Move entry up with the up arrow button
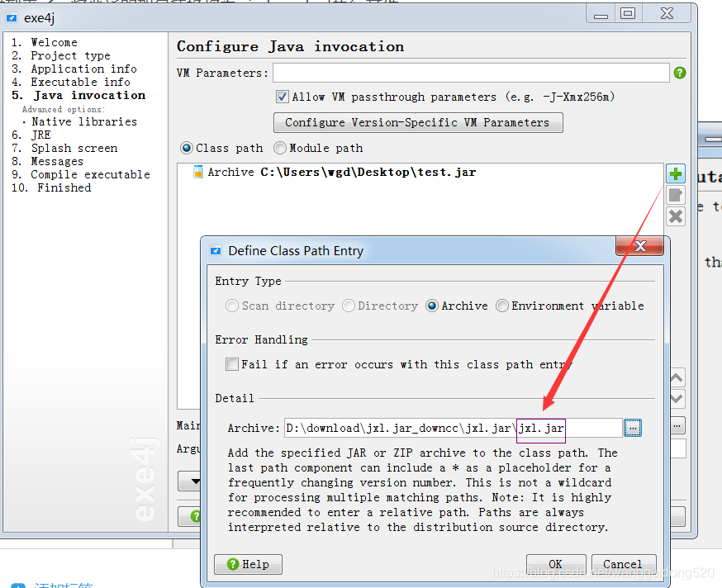Image resolution: width=722 pixels, height=588 pixels. tap(677, 378)
